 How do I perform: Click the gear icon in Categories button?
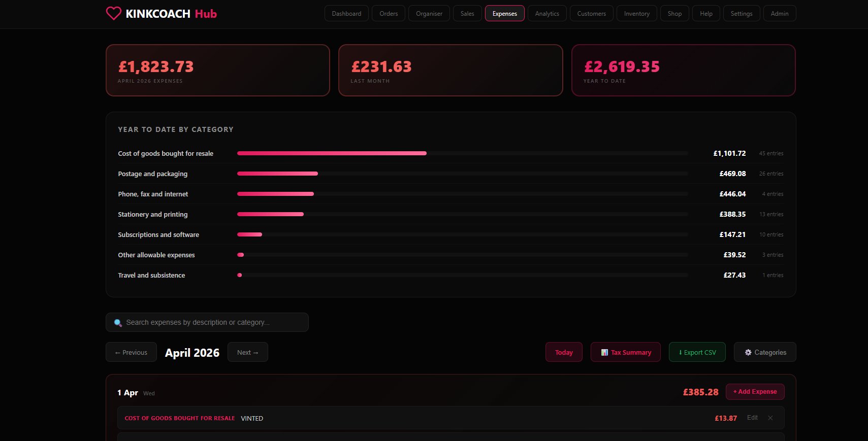click(x=748, y=352)
